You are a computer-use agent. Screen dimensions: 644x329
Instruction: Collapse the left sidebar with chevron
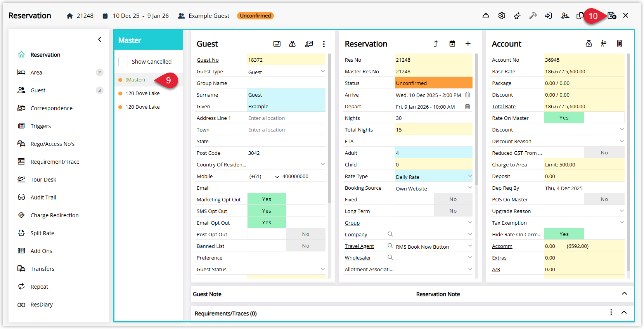(100, 40)
